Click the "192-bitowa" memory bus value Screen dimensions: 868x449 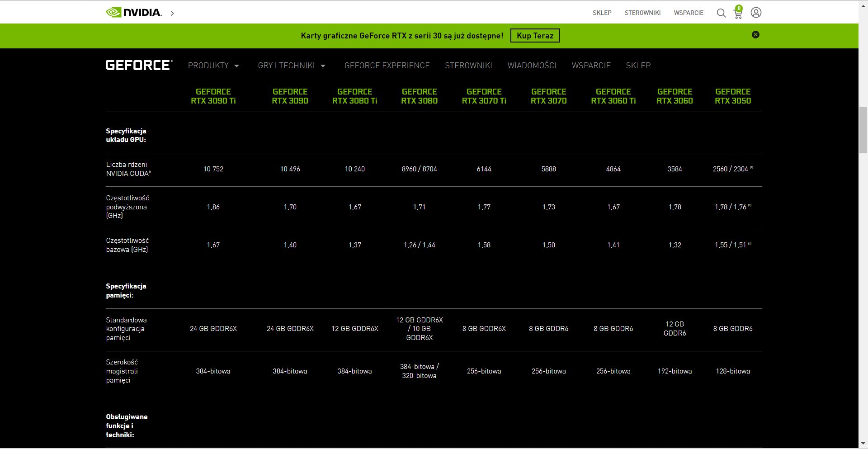(x=675, y=371)
